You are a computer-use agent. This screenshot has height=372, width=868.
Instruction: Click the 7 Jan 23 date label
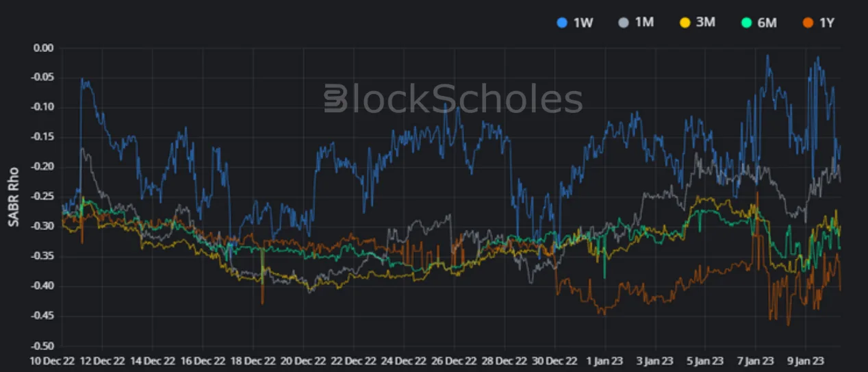coord(755,360)
